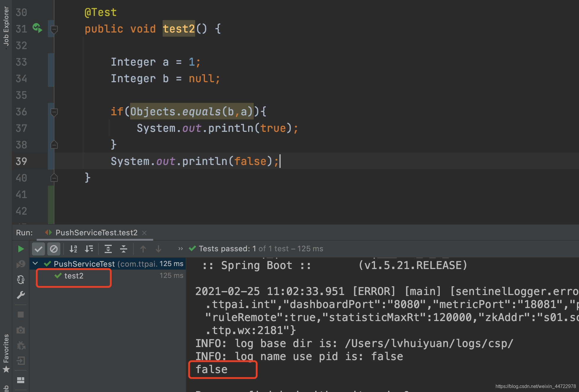Viewport: 579px width, 392px height.
Task: Sort test results alphabetically
Action: (73, 249)
